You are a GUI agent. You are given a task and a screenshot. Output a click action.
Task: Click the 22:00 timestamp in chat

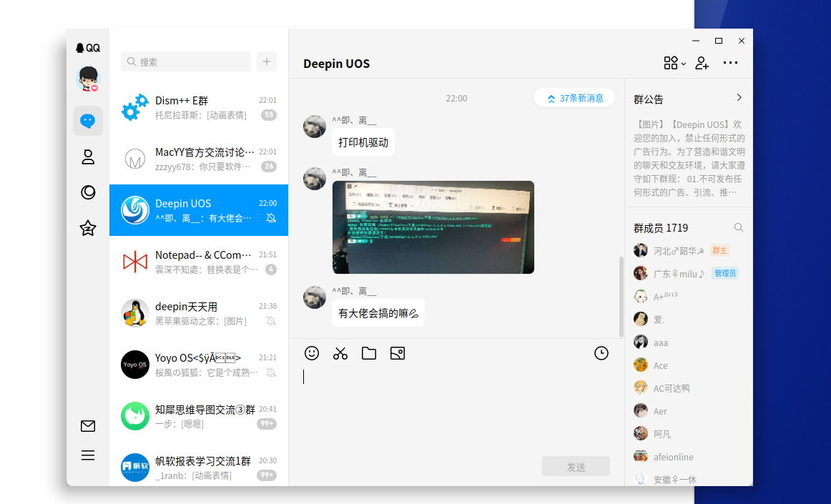[x=456, y=99]
